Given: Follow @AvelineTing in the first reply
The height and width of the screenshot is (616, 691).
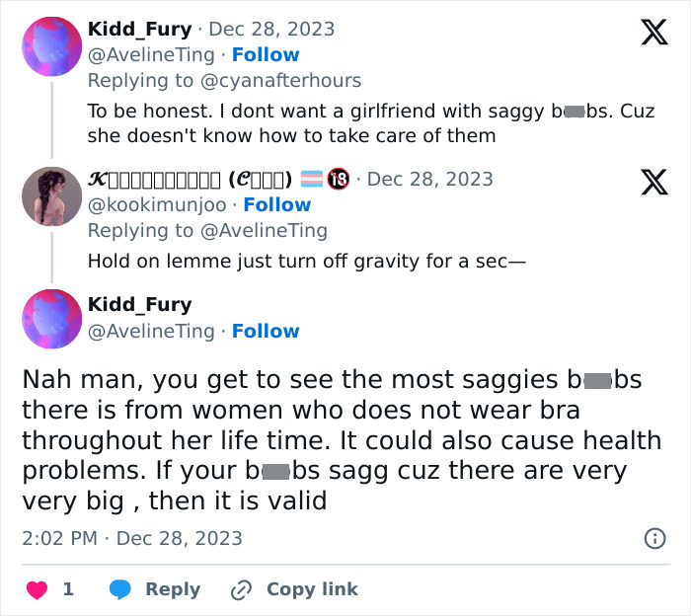Looking at the screenshot, I should pos(266,55).
